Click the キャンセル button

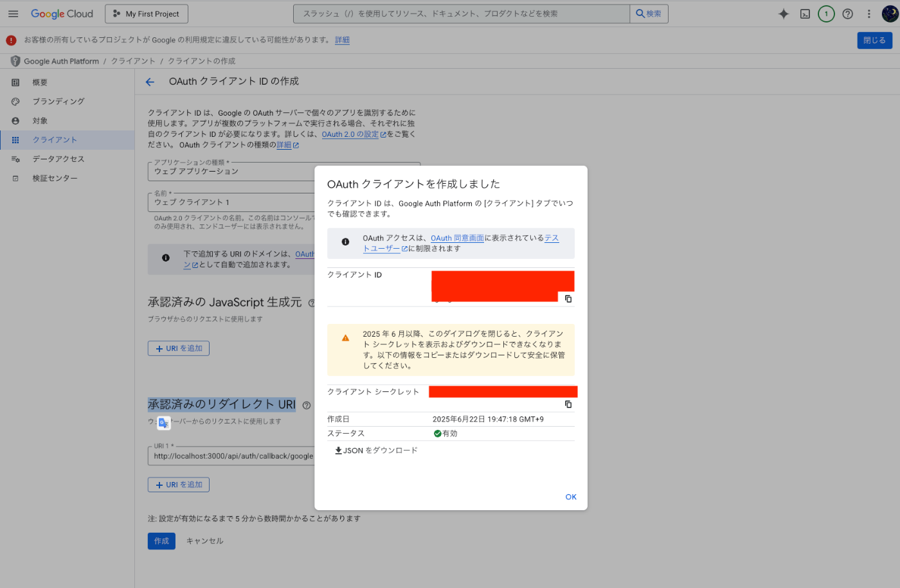pos(205,541)
